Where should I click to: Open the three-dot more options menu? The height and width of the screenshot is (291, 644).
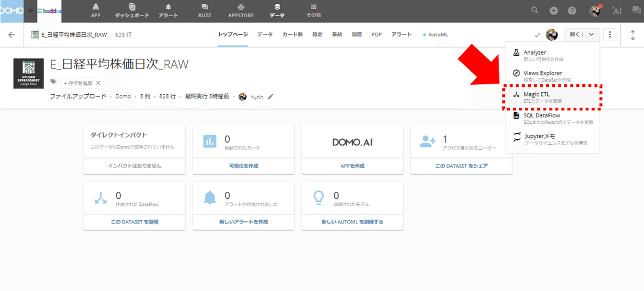(610, 35)
